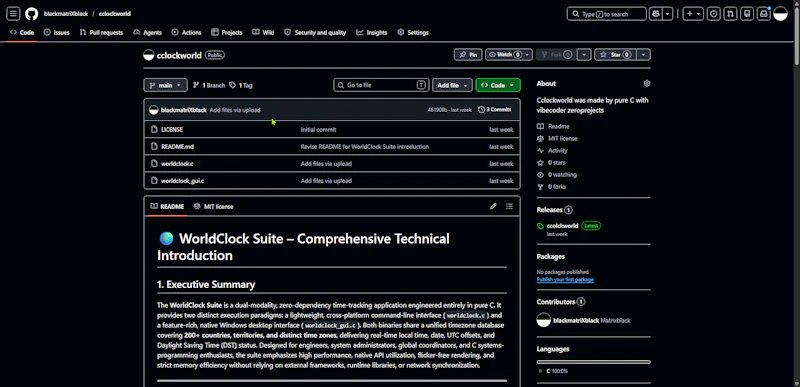Screen dimensions: 800x387
Task: Click the GitHub logo icon
Action: tap(32, 14)
